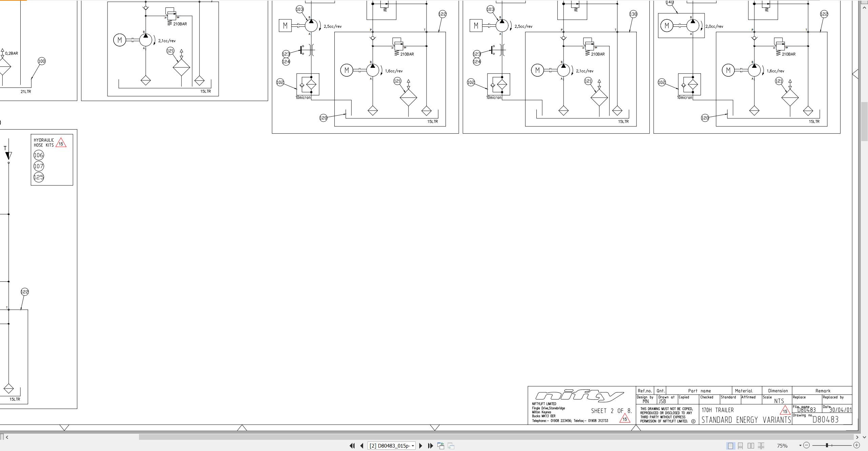
Task: Click the vertical scrollbar thumb
Action: [864, 121]
